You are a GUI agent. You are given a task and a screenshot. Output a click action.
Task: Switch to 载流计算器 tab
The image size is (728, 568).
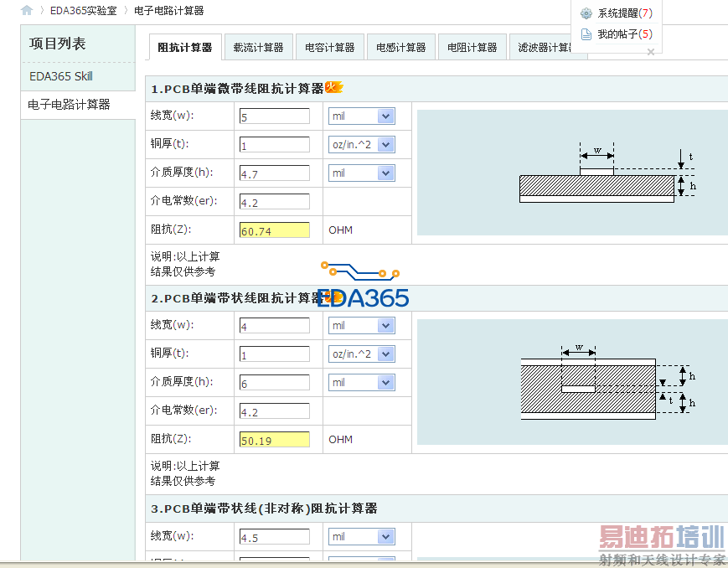(258, 48)
